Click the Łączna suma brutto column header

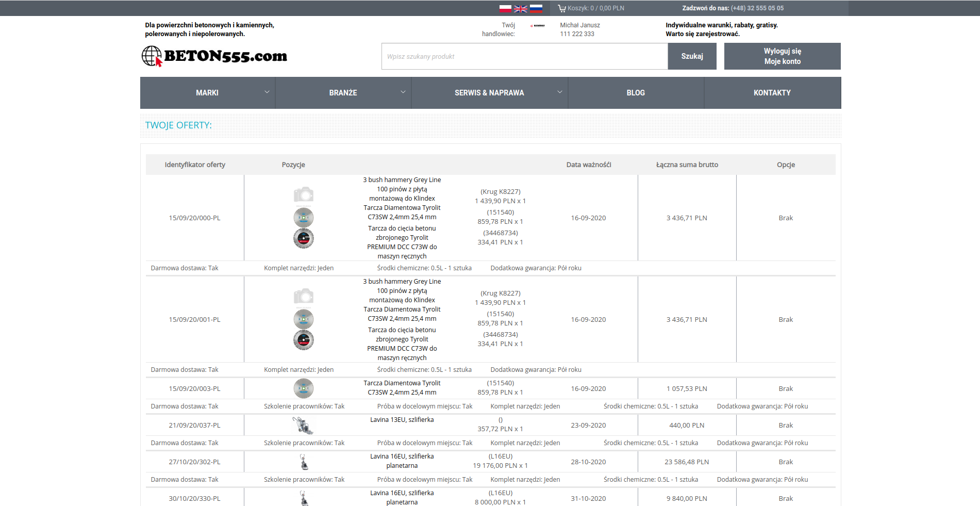(x=687, y=165)
